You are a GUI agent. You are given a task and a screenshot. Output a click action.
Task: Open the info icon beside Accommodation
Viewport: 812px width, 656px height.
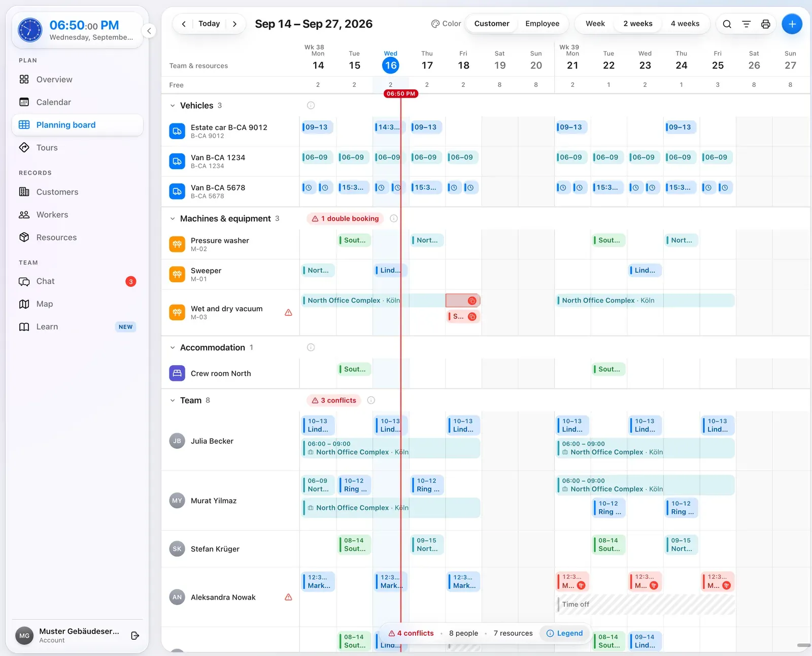311,347
